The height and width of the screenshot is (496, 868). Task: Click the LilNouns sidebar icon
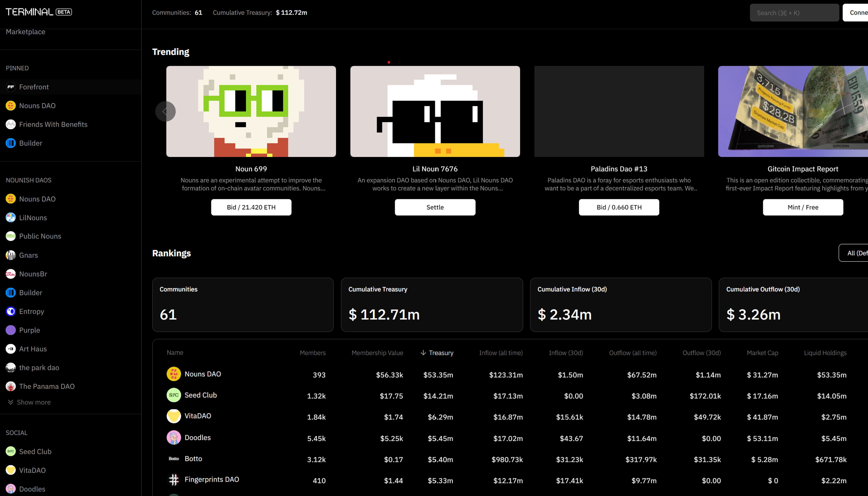click(x=11, y=218)
